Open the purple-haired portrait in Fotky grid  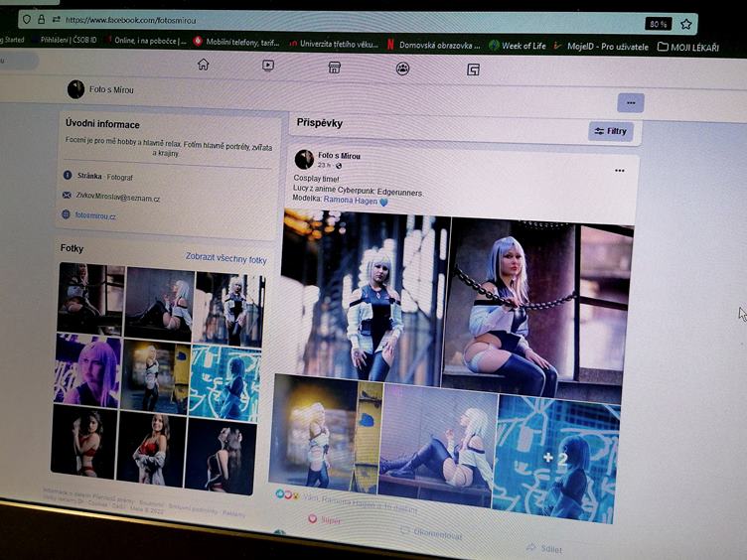pyautogui.click(x=87, y=370)
